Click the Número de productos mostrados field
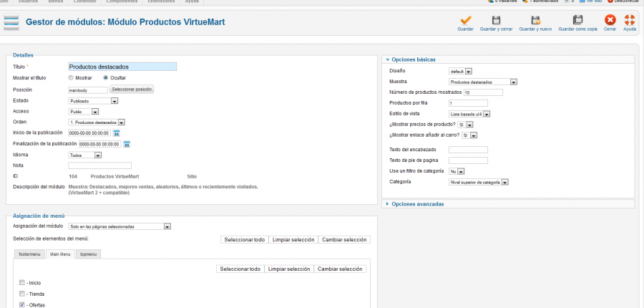644x308 pixels. tap(484, 92)
